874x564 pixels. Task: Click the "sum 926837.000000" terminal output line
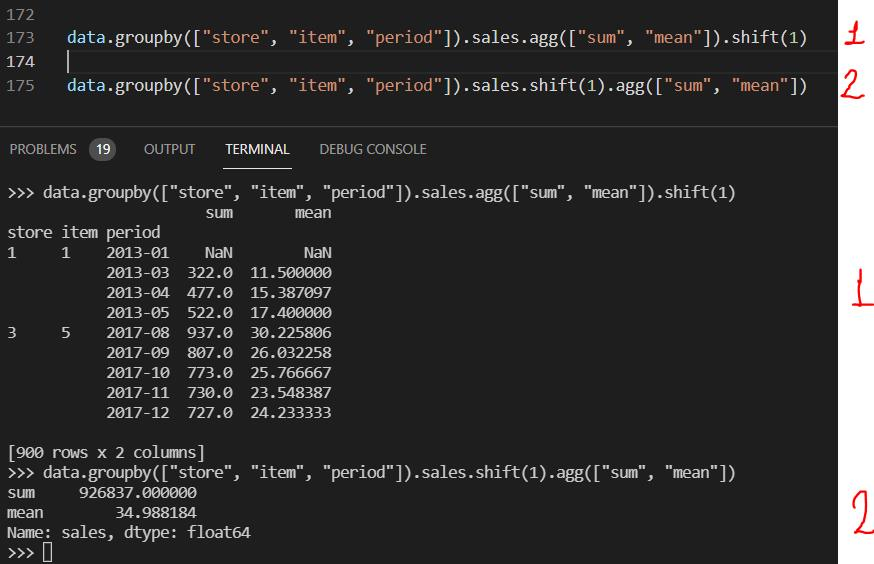click(102, 493)
